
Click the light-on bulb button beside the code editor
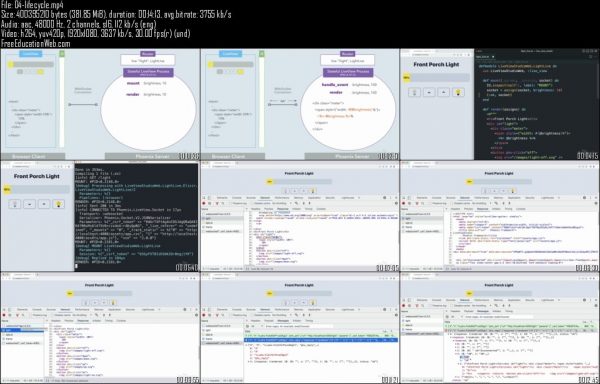click(x=458, y=92)
